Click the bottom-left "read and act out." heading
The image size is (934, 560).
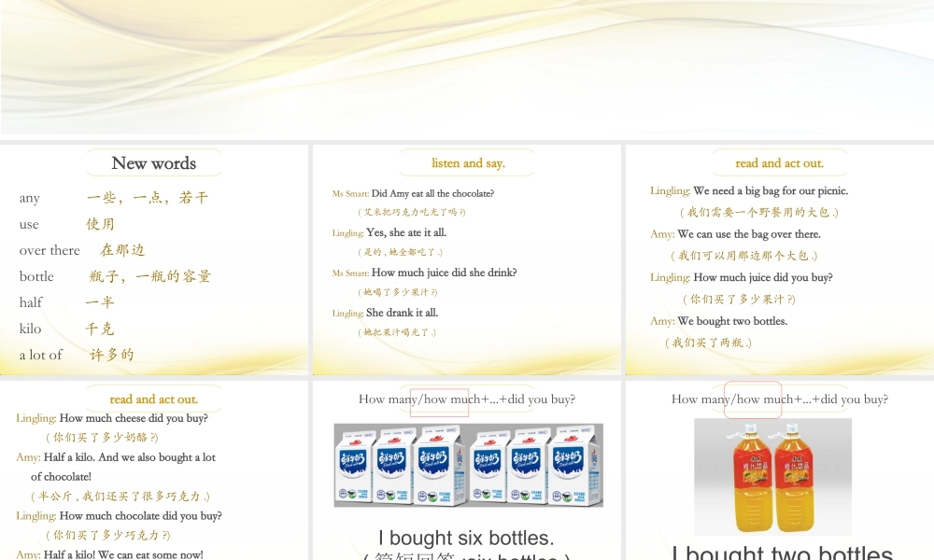[153, 399]
